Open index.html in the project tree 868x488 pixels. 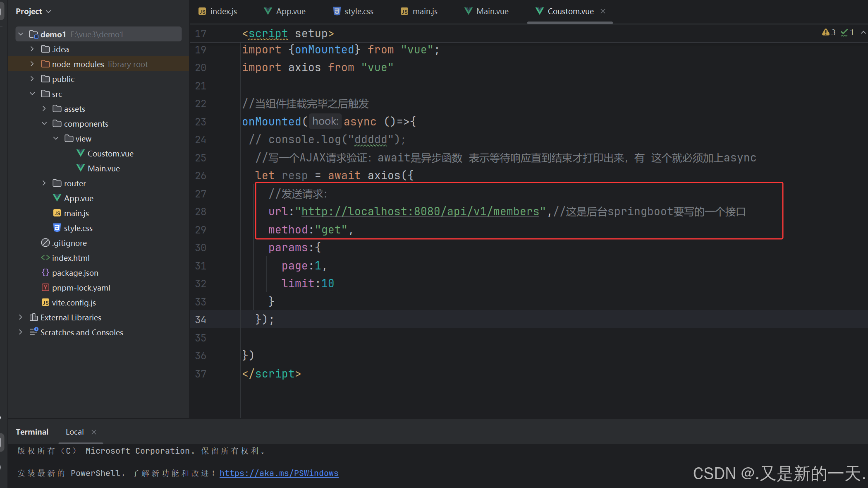click(71, 258)
